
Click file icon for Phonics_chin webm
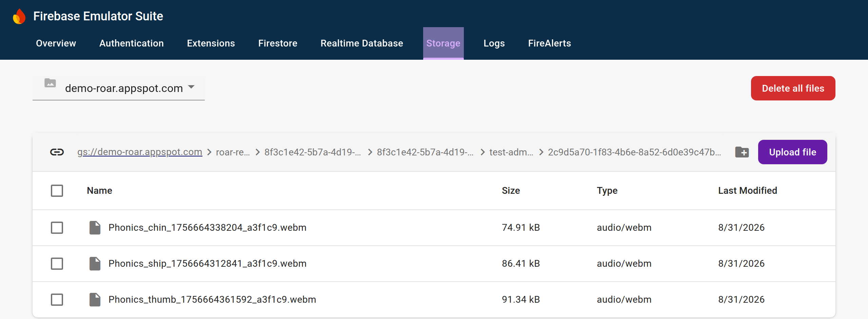point(95,228)
